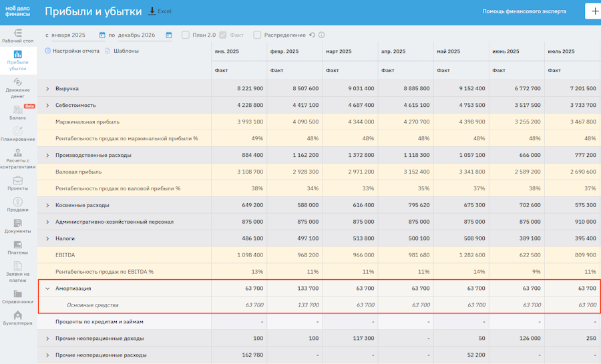Open the Настройки отчета link
601x364 pixels.
point(75,51)
